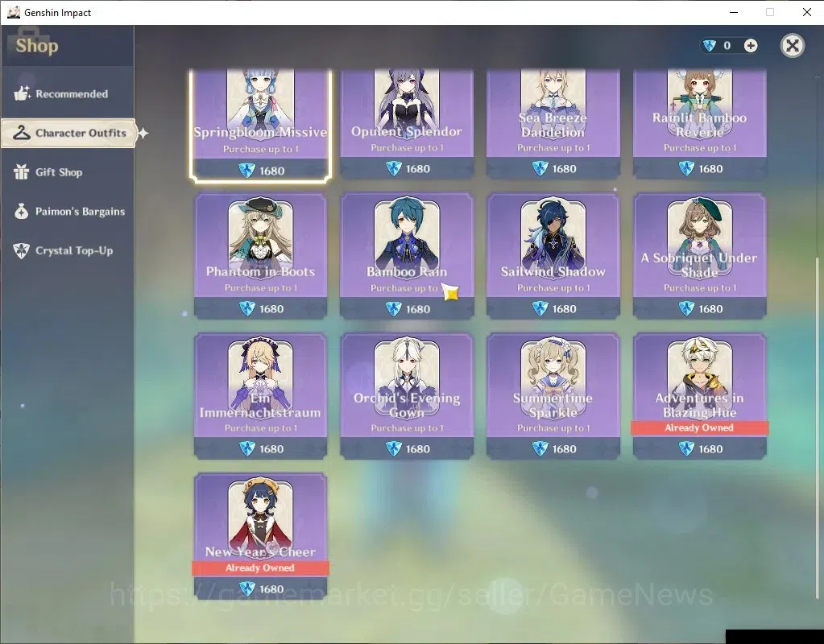Select the New Year's Cheer outfit

click(x=261, y=536)
